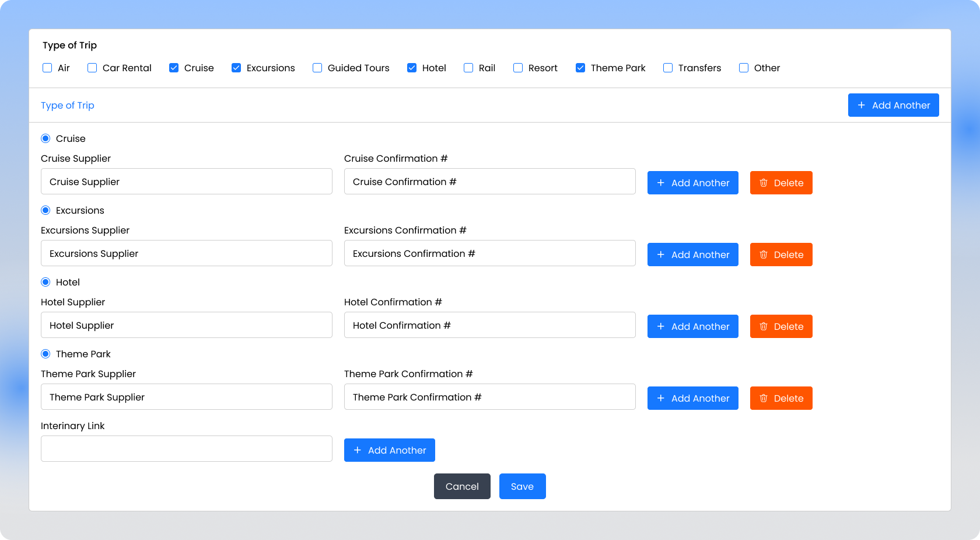Open the Type of Trip section link
980x540 pixels.
coord(67,105)
